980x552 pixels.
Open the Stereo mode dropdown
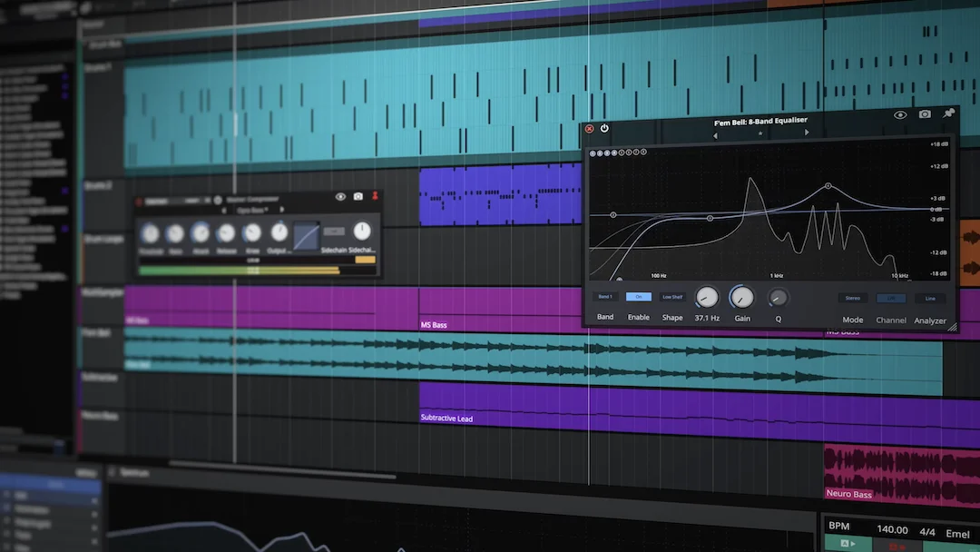[852, 298]
